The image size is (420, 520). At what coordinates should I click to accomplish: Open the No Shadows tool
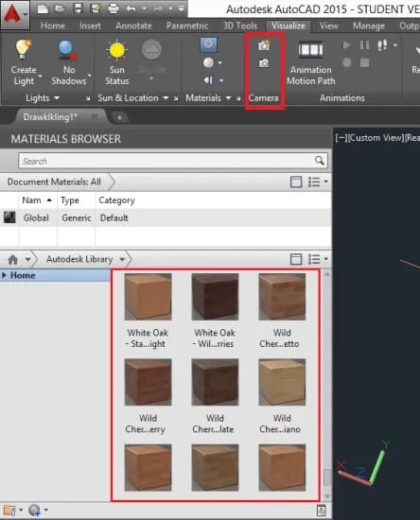coord(69,63)
